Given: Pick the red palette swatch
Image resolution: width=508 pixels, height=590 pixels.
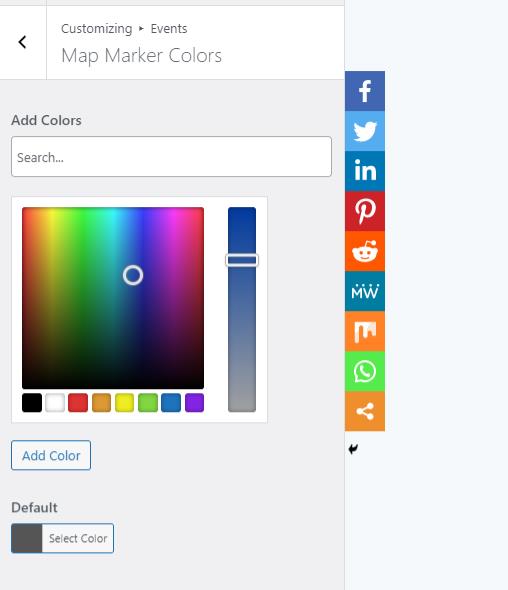Looking at the screenshot, I should (78, 403).
